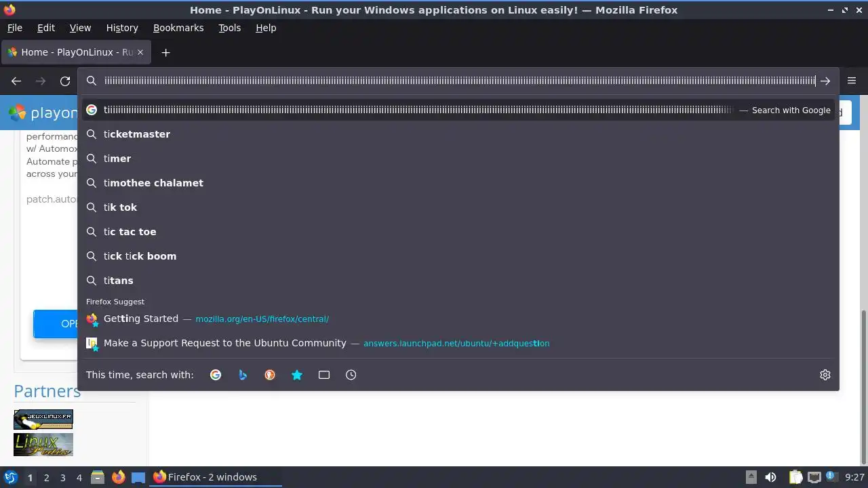Launch Firefox from the taskbar quick launcher
This screenshot has width=868, height=488.
coord(118,477)
